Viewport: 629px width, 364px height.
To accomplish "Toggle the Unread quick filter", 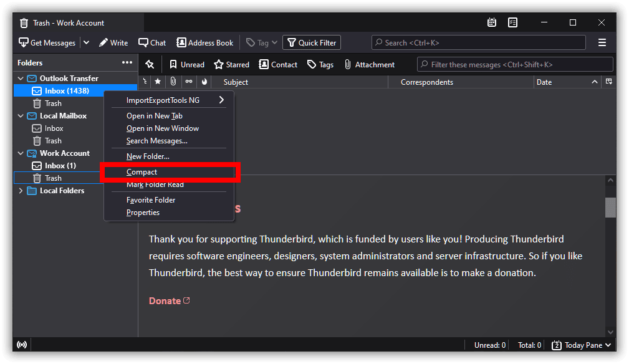I will 186,64.
